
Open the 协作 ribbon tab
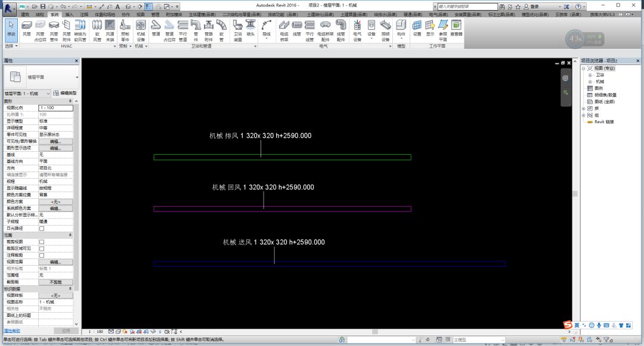pyautogui.click(x=126, y=14)
